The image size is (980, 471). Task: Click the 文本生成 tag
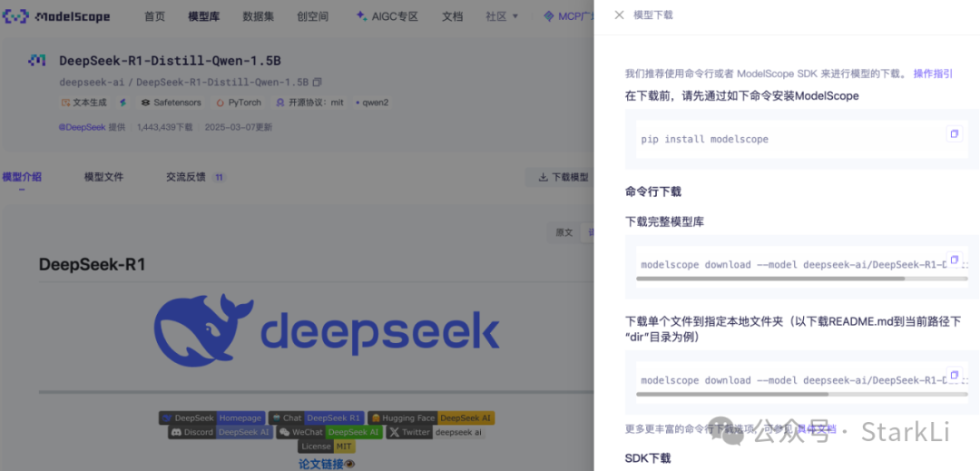click(83, 103)
